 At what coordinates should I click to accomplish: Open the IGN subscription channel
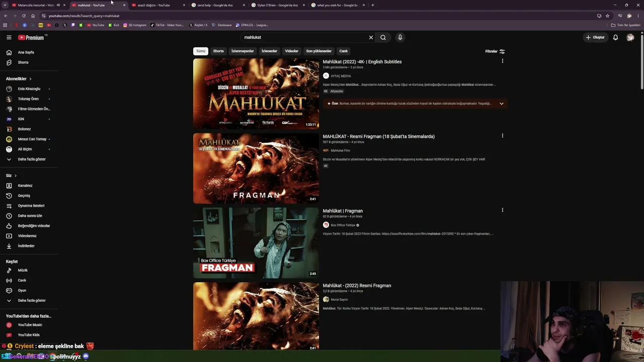tap(21, 119)
